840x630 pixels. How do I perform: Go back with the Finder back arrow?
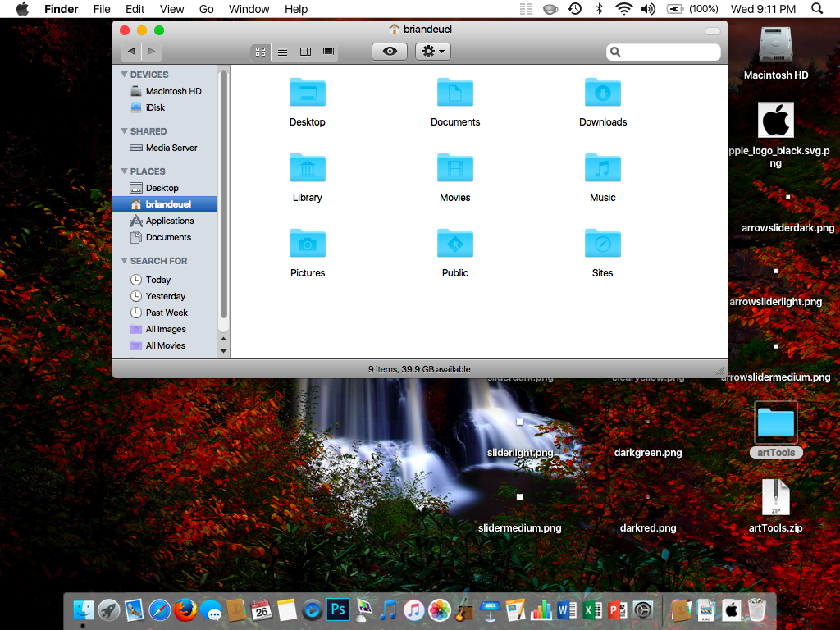click(131, 52)
